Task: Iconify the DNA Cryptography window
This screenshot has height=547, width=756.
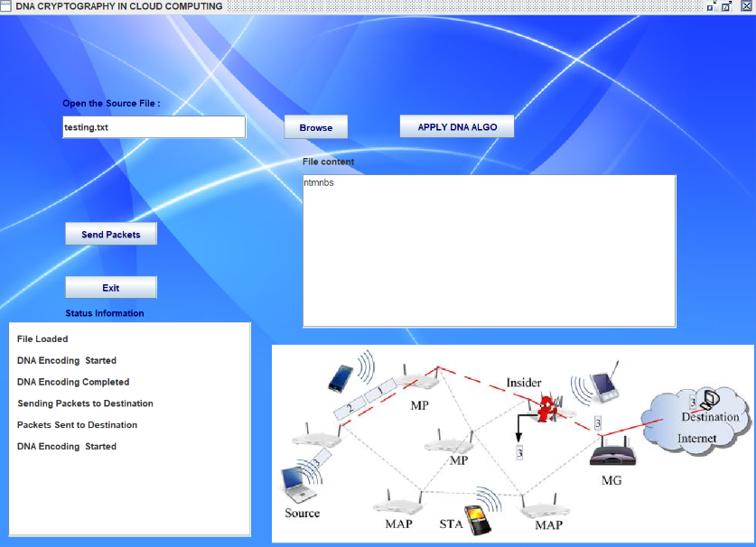Action: pos(712,6)
